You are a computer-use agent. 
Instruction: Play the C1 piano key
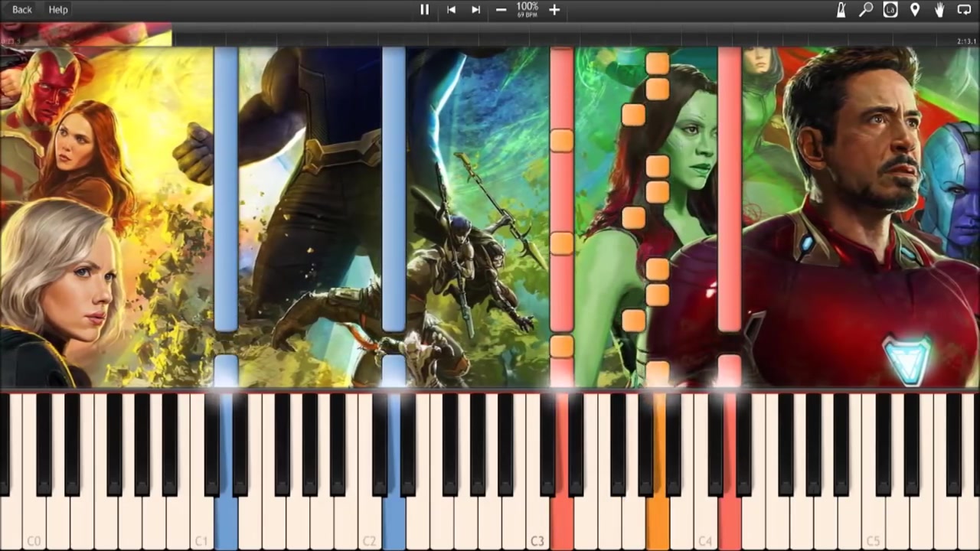tap(202, 473)
